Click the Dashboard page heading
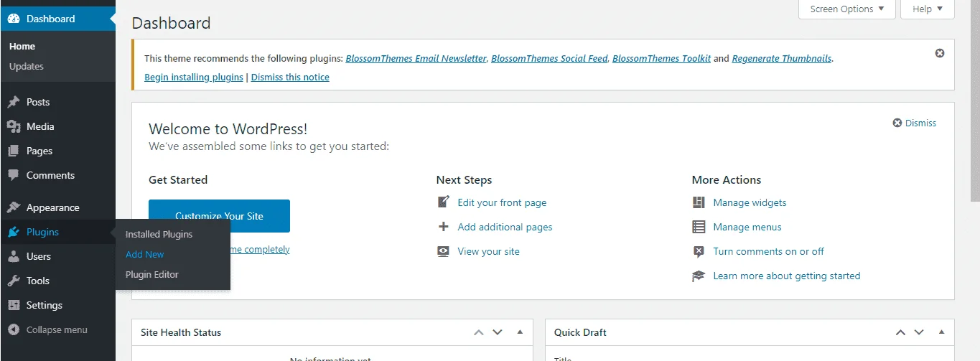This screenshot has width=980, height=361. coord(172,23)
